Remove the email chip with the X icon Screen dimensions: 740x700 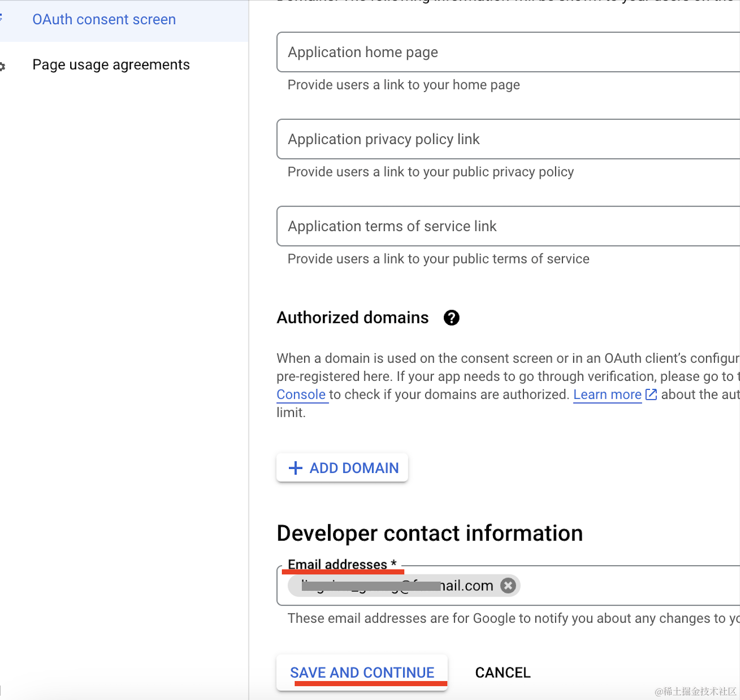pyautogui.click(x=508, y=585)
